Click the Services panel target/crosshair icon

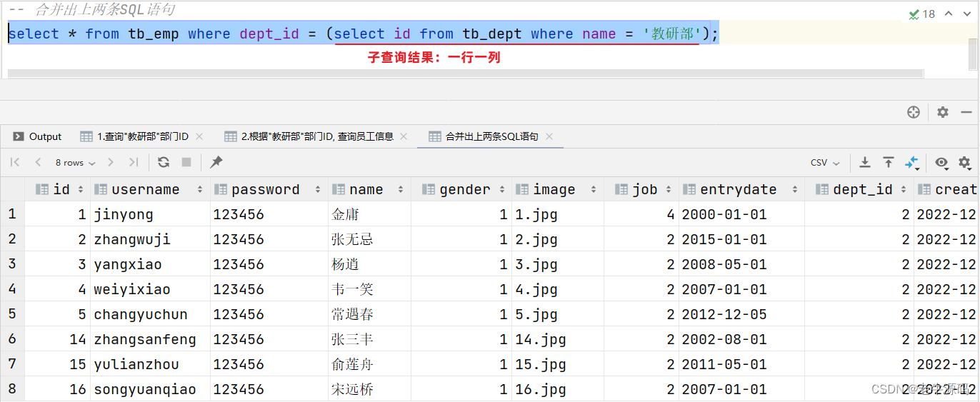coord(913,112)
